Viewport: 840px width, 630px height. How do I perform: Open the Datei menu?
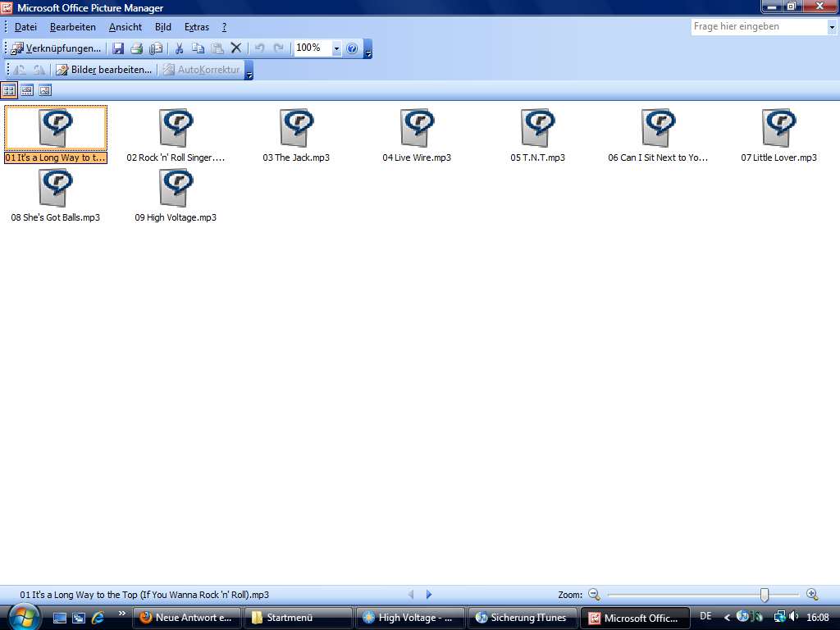[25, 27]
